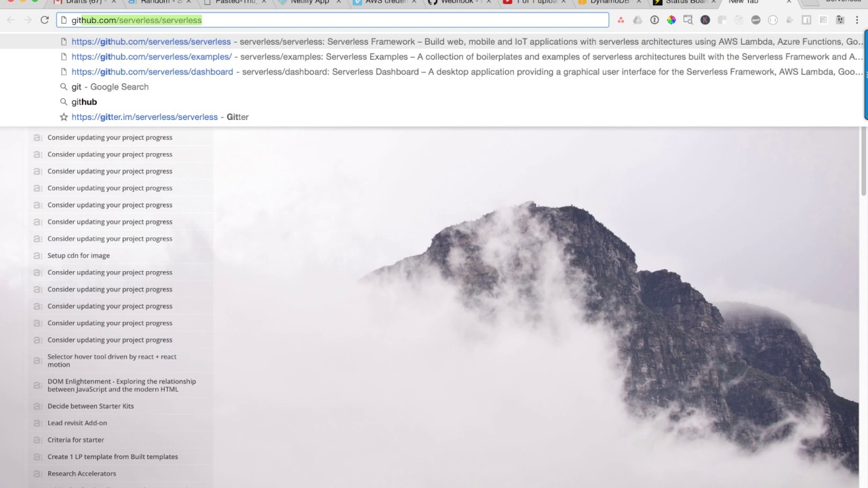This screenshot has width=868, height=488.
Task: Switch to the Netlify App tab
Action: [x=309, y=3]
